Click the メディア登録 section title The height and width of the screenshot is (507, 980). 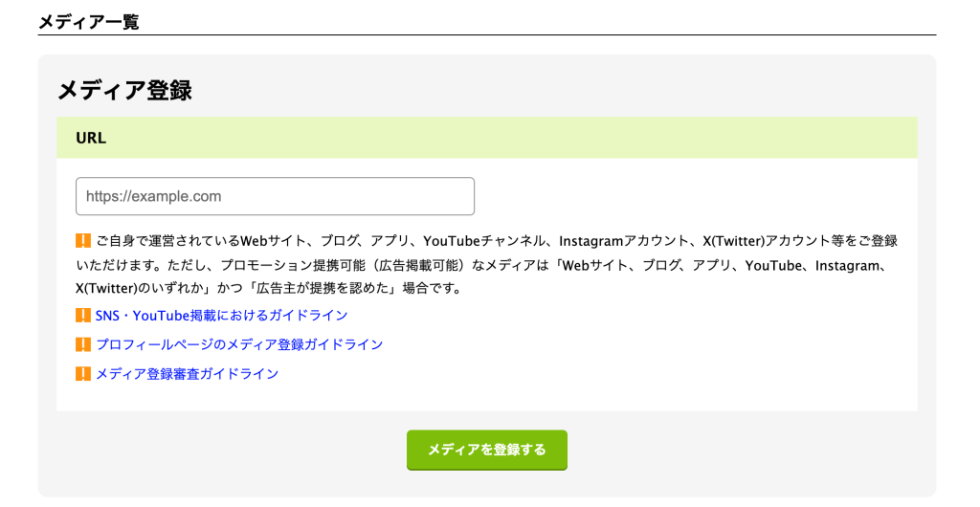(x=125, y=91)
